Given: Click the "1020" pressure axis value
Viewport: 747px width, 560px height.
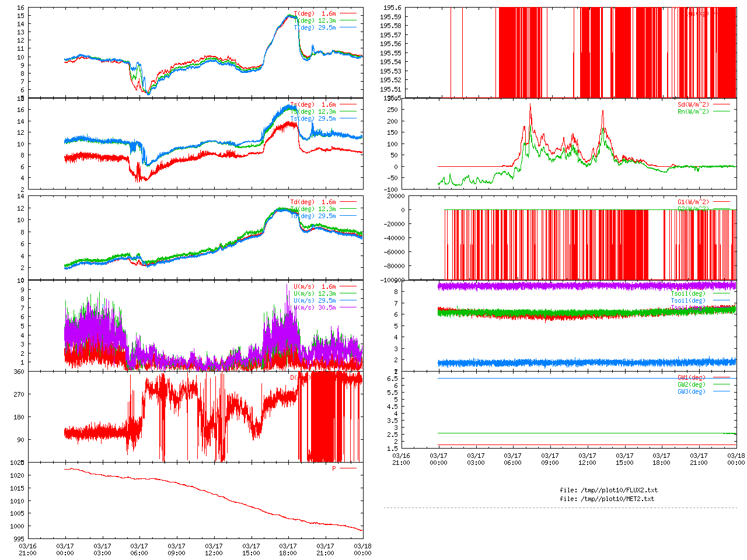Looking at the screenshot, I should click(x=17, y=476).
